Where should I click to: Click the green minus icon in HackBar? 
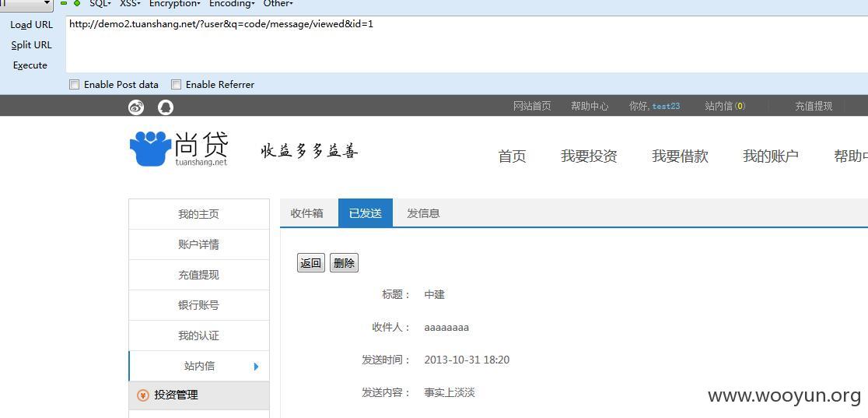point(64,3)
